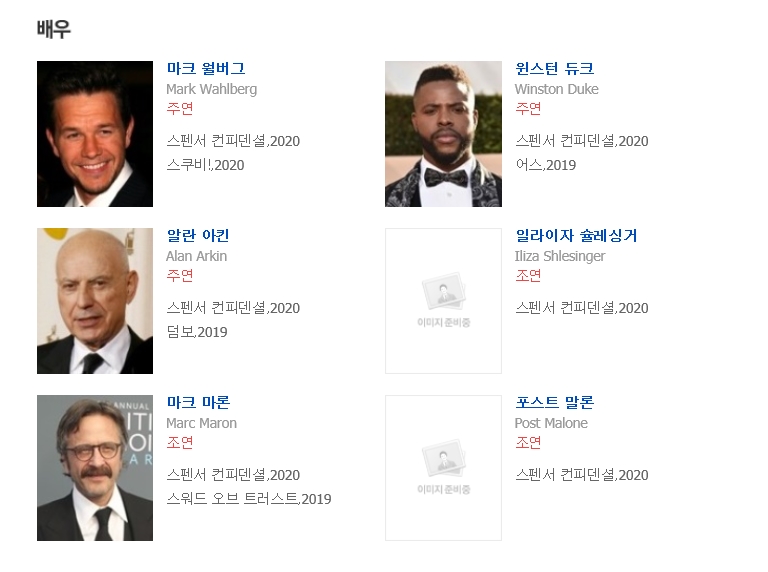Open 스쿠비!,2020 under 마크 월버그
The height and width of the screenshot is (572, 768).
[x=205, y=165]
